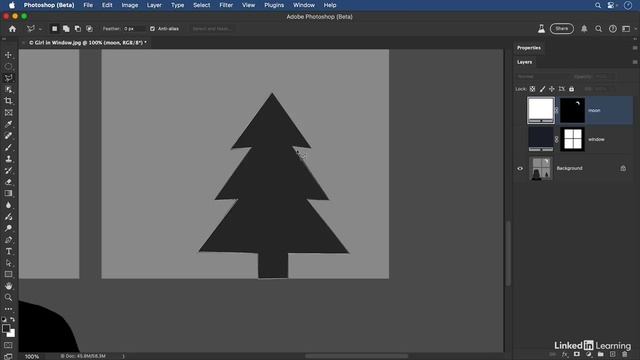Switch to Girl in Window.jpg document tab
Screen dimensions: 640x360
click(x=87, y=42)
